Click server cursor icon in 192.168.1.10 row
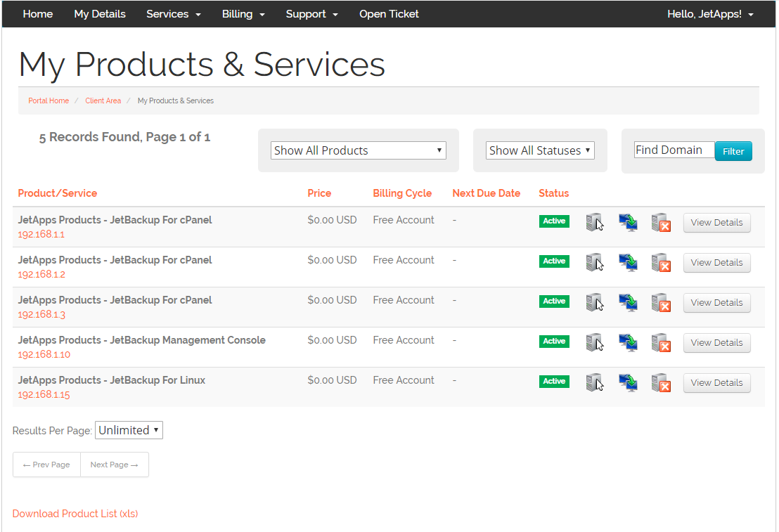779x532 pixels. tap(595, 342)
